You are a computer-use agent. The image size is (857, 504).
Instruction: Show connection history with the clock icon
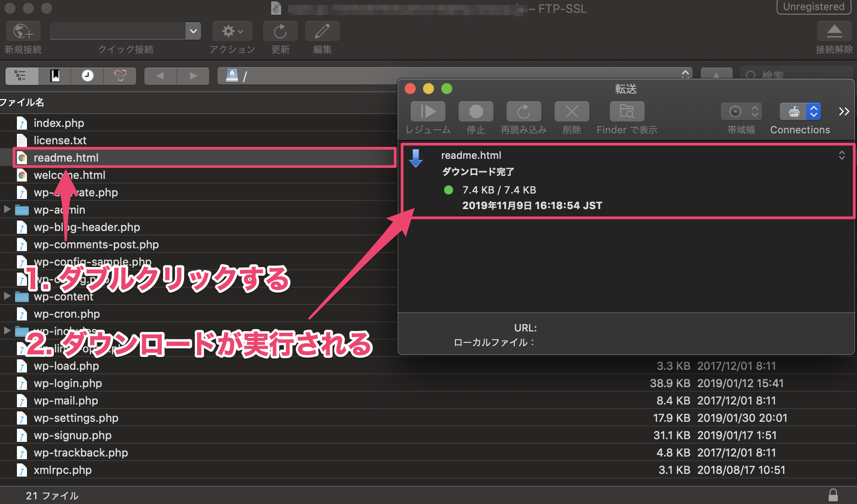tap(87, 76)
